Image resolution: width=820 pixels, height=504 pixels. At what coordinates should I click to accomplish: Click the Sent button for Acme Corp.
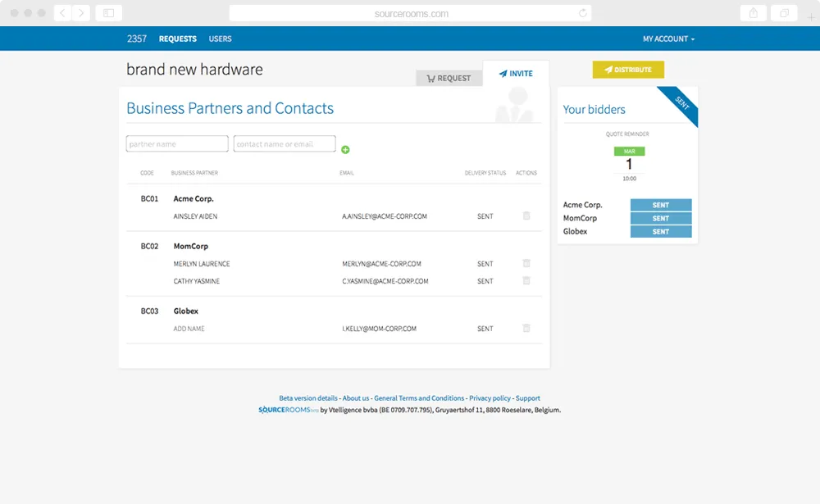point(660,205)
